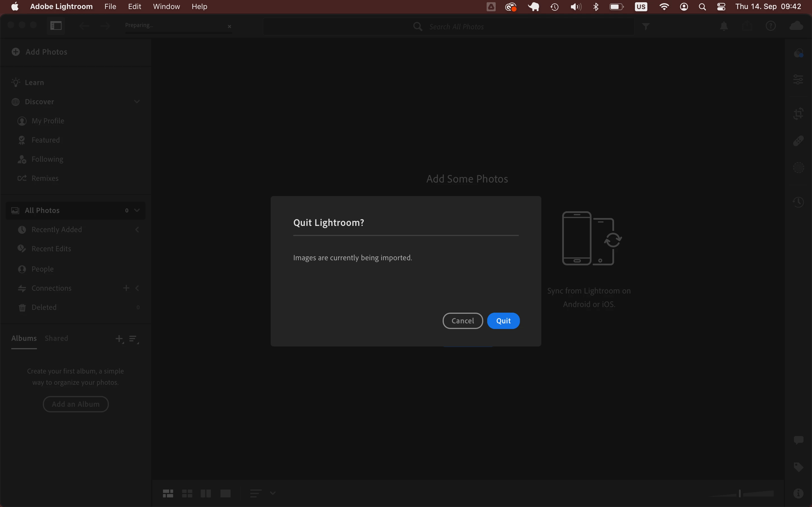Click the Add Photos plus icon
Viewport: 812px width, 507px height.
pos(16,52)
